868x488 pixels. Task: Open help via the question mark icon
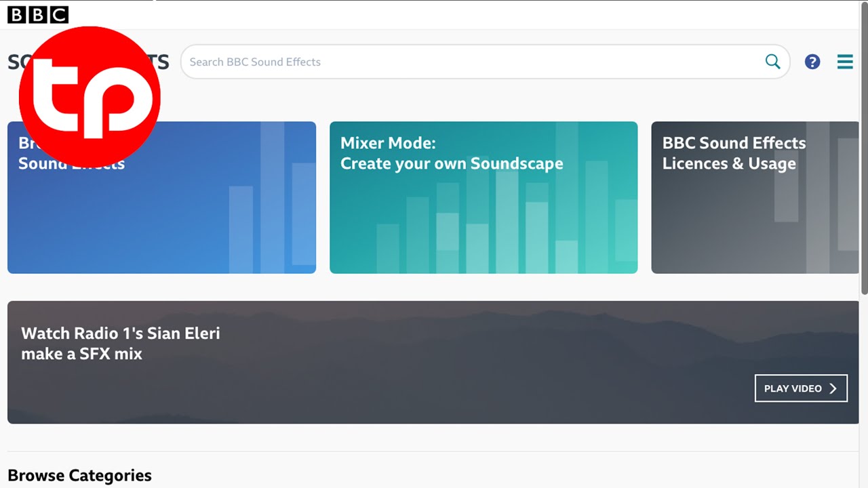[x=812, y=62]
